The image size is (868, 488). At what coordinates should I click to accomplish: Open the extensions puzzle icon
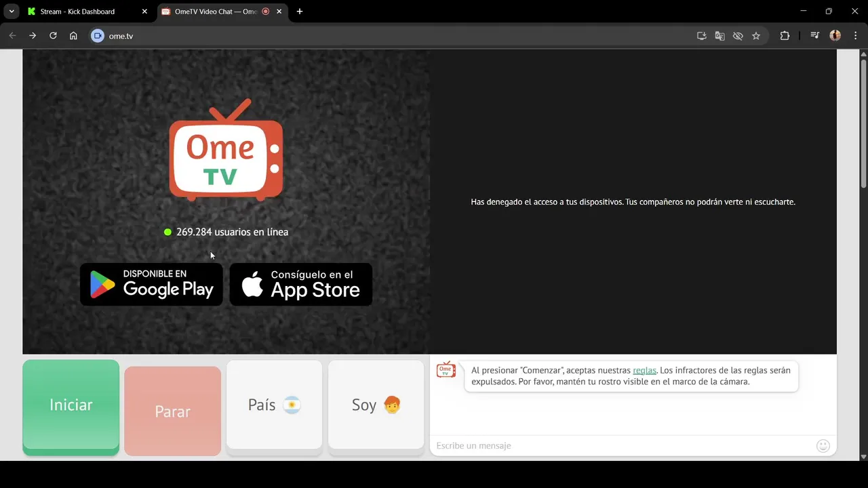[785, 36]
